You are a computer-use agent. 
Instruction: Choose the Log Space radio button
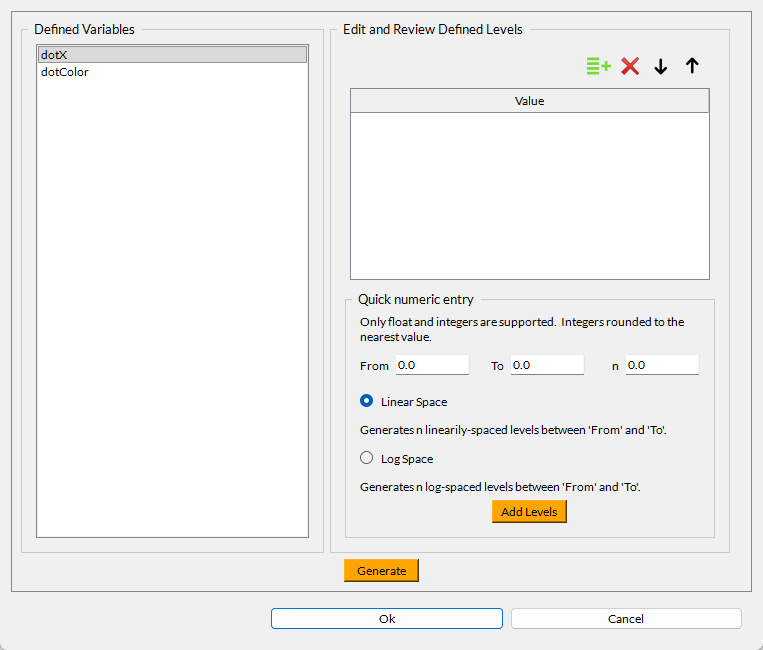click(367, 458)
